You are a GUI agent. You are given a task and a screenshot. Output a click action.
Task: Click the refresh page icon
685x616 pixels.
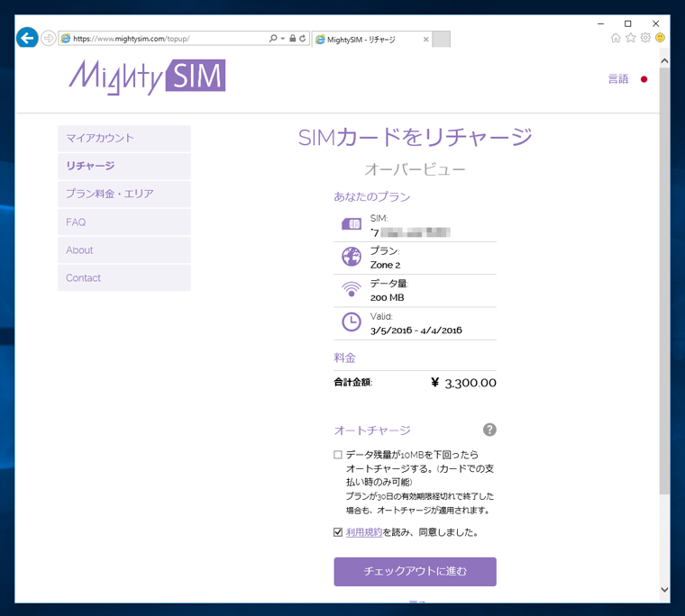pyautogui.click(x=302, y=39)
